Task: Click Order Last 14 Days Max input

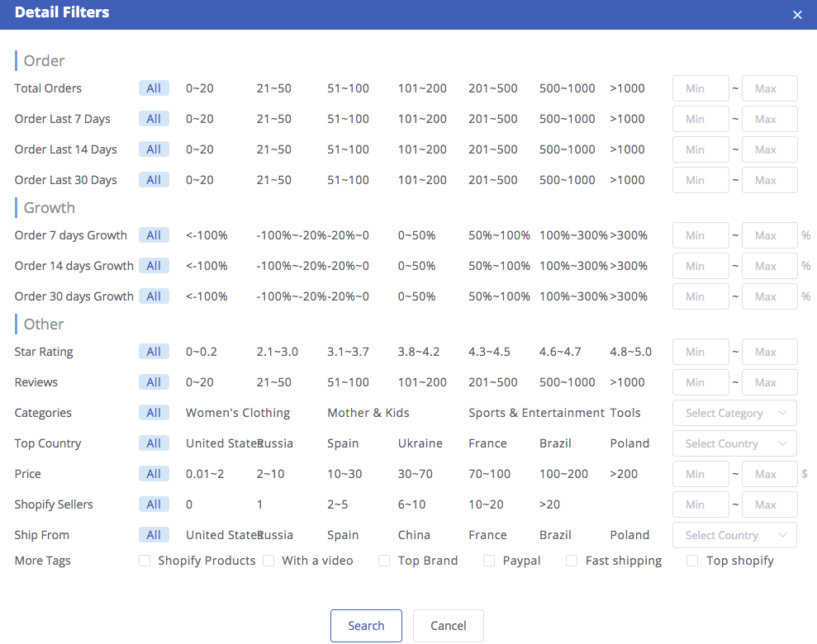Action: [770, 150]
